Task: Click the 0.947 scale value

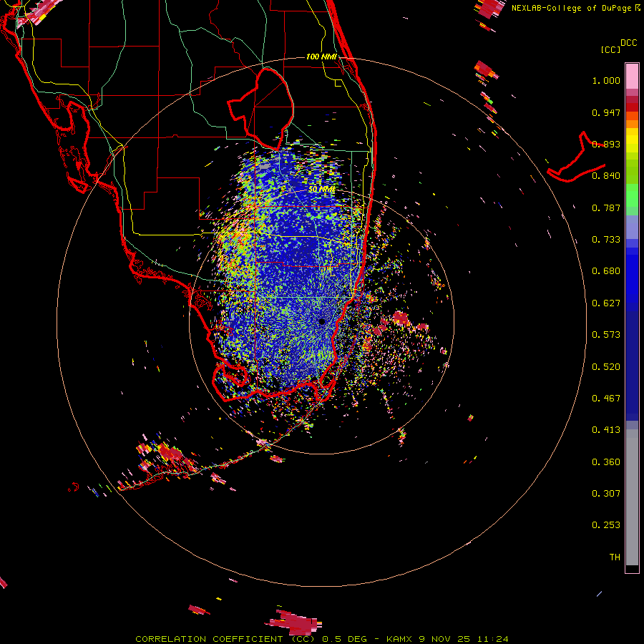Action: (x=606, y=112)
